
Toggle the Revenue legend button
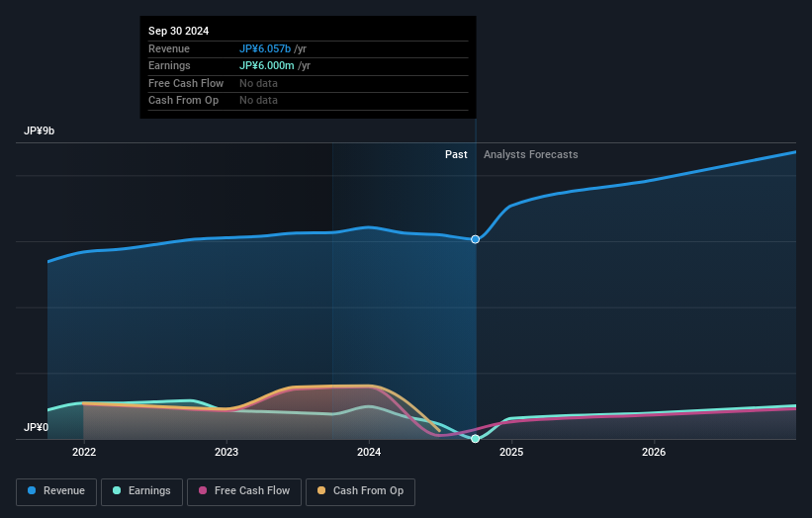(x=56, y=491)
